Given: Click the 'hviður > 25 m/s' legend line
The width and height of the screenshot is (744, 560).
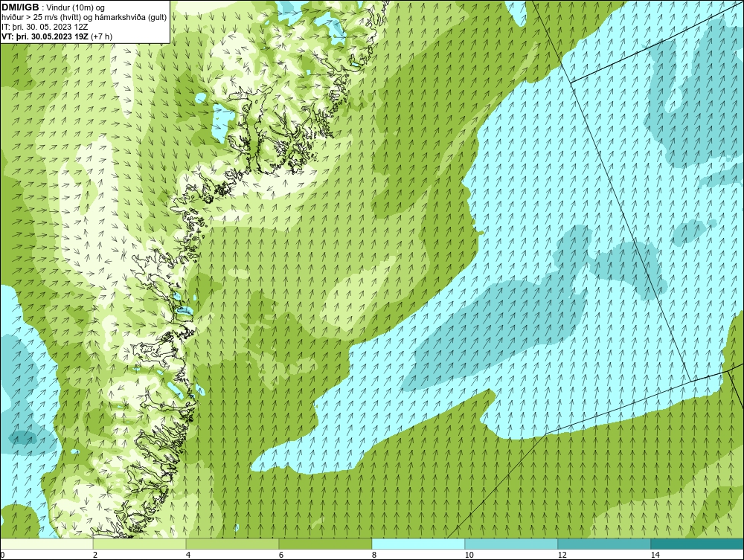Looking at the screenshot, I should (x=84, y=17).
